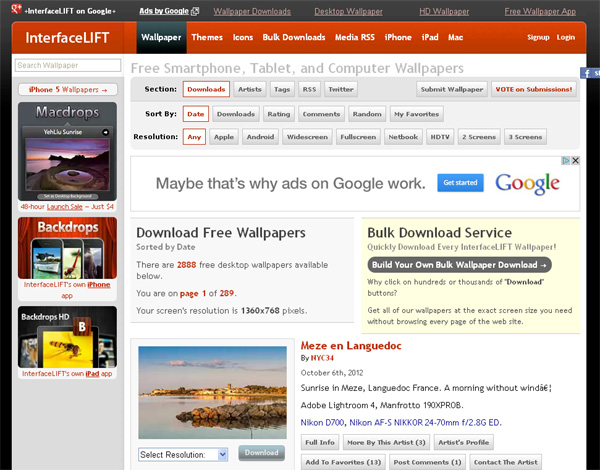The height and width of the screenshot is (470, 600).
Task: Click Add To Favorites (13)
Action: [x=343, y=462]
